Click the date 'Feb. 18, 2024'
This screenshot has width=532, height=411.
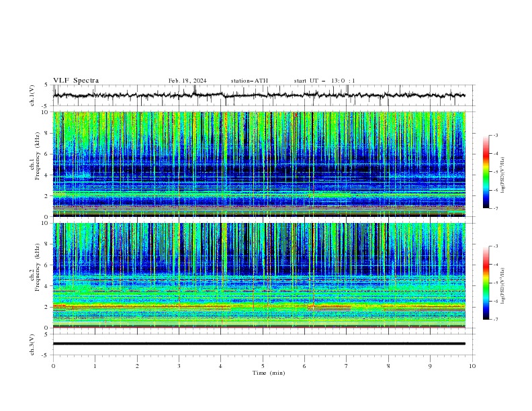click(187, 81)
